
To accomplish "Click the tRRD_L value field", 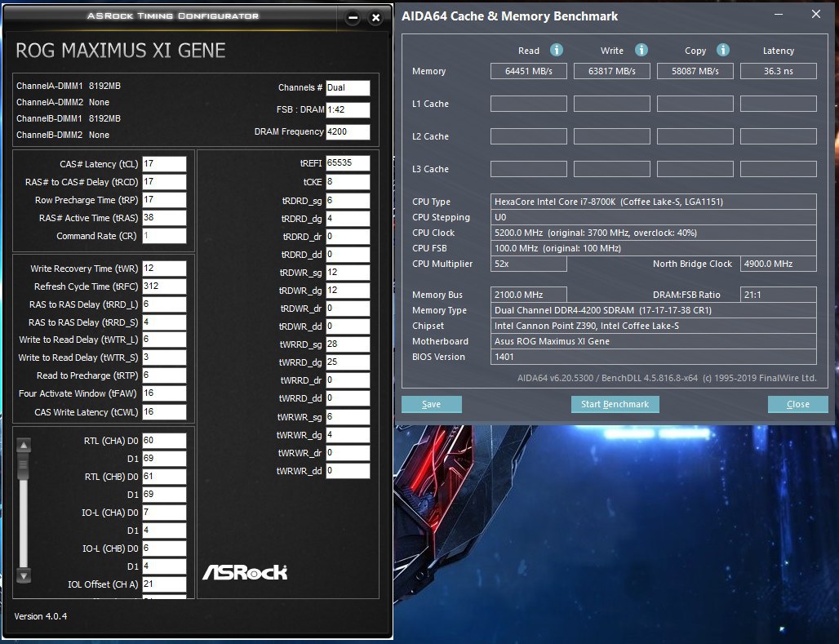I will [x=164, y=304].
